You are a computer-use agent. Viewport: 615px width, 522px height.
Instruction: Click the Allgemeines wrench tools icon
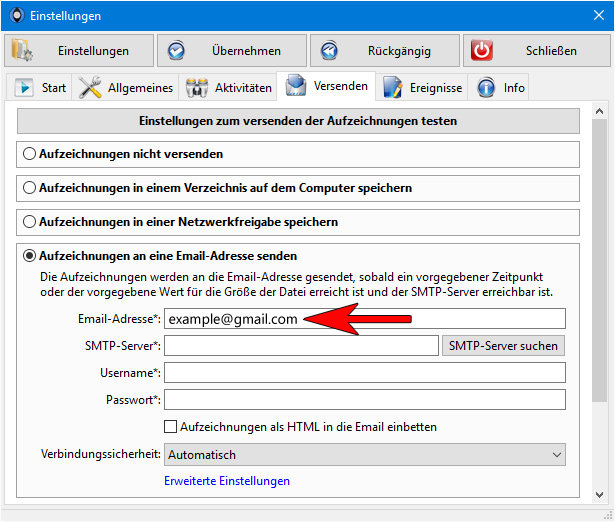coord(90,87)
